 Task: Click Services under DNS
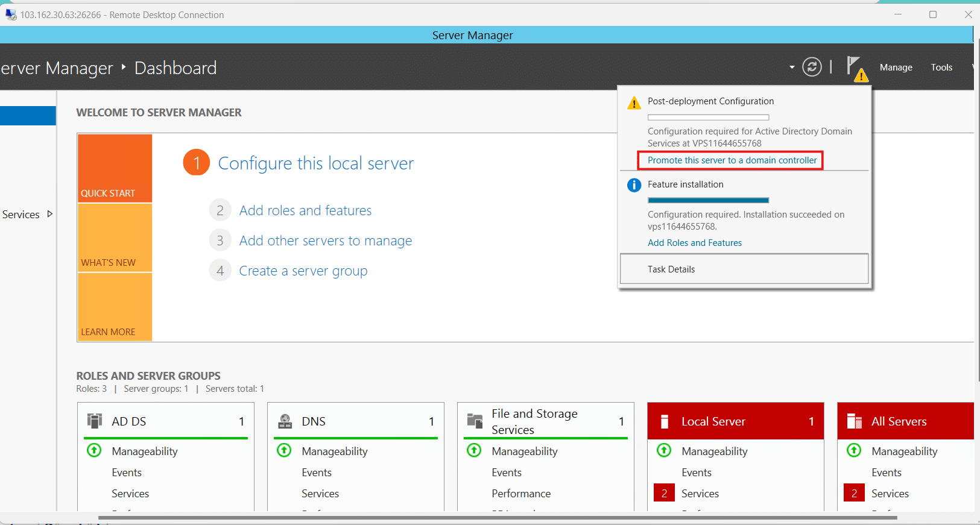point(320,494)
